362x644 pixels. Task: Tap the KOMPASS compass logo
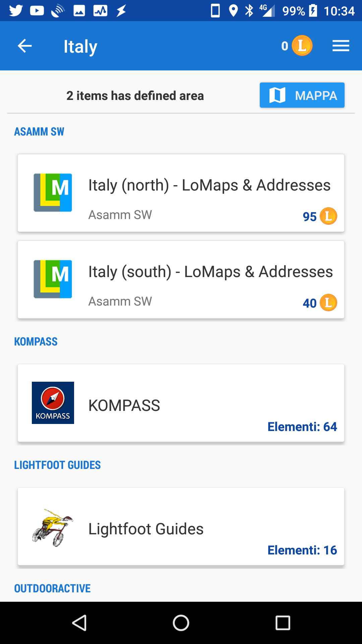click(x=53, y=402)
